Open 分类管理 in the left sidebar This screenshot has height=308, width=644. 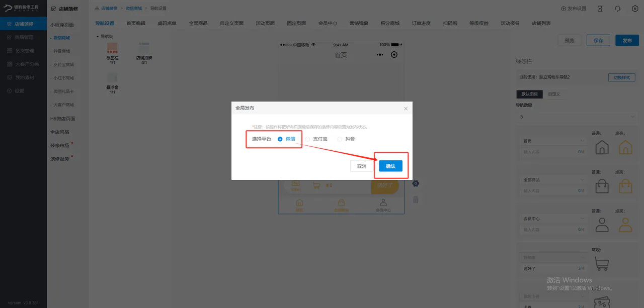24,51
